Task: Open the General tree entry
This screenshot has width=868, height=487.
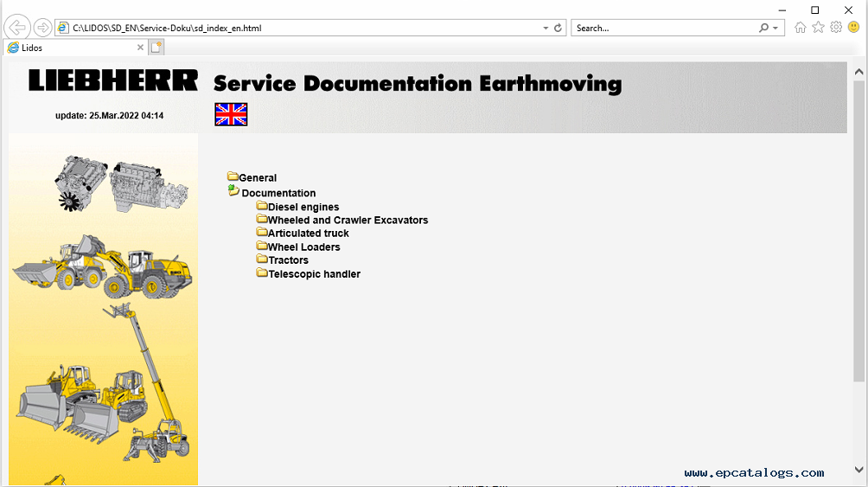Action: [258, 178]
